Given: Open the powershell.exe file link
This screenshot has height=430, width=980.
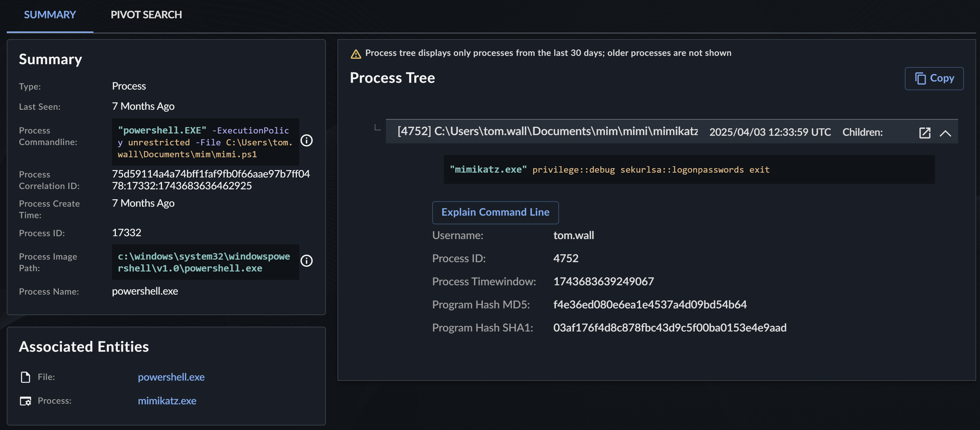Looking at the screenshot, I should 171,377.
